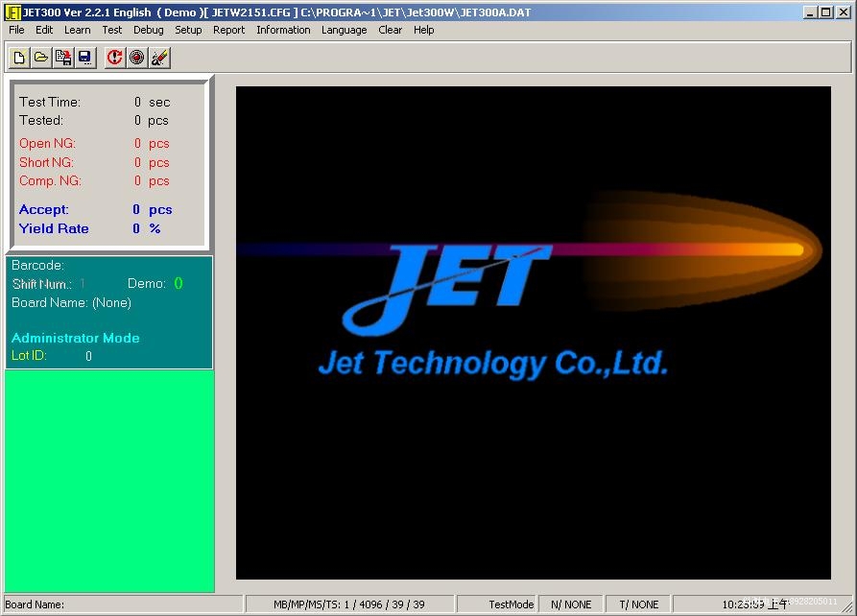The width and height of the screenshot is (857, 616).
Task: Open the Debug menu
Action: 149,30
